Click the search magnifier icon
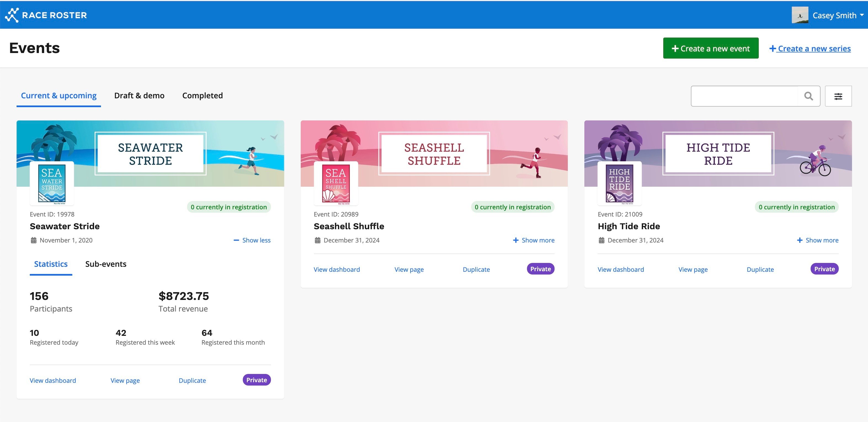 [808, 96]
